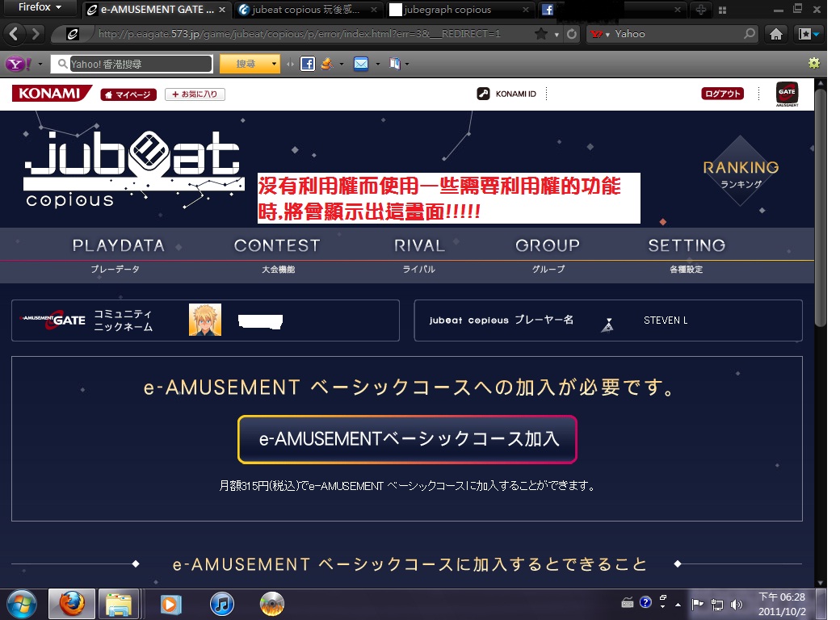Open a new tab with plus button
Screen dimensions: 840x620
(x=701, y=10)
